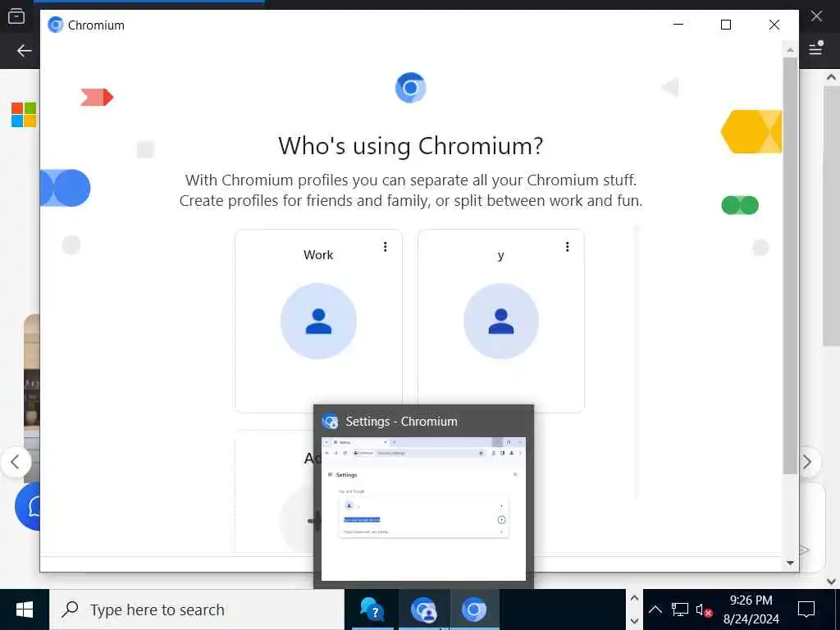Click the muted volume tray icon

click(x=704, y=609)
